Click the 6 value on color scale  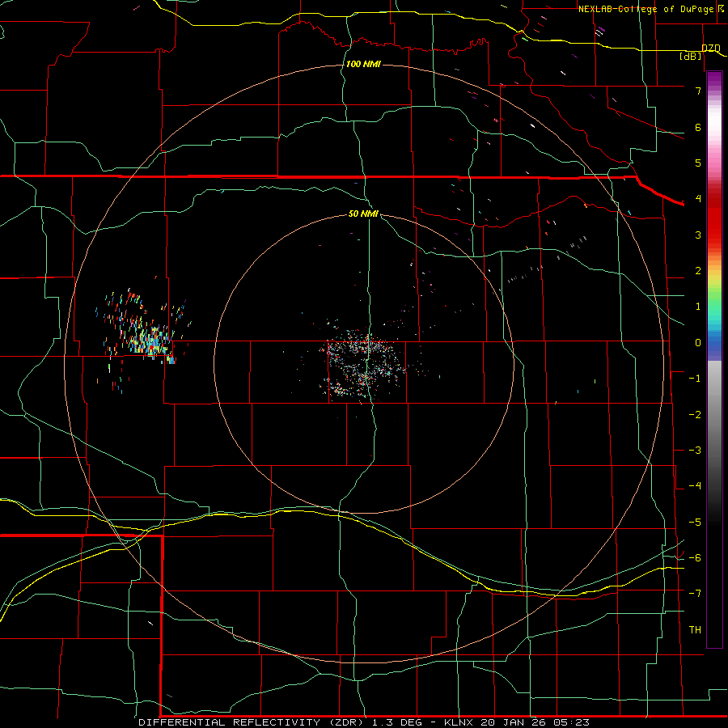[698, 127]
